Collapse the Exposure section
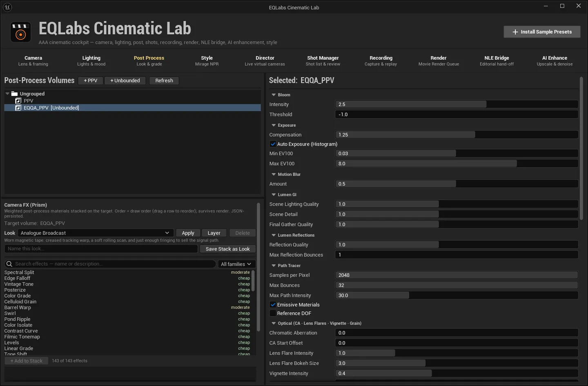 [274, 125]
